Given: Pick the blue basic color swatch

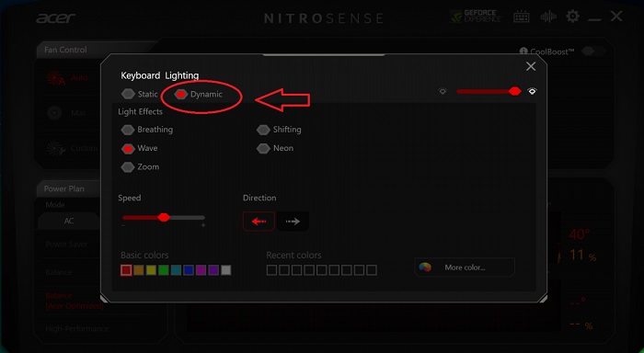Looking at the screenshot, I should pyautogui.click(x=189, y=270).
